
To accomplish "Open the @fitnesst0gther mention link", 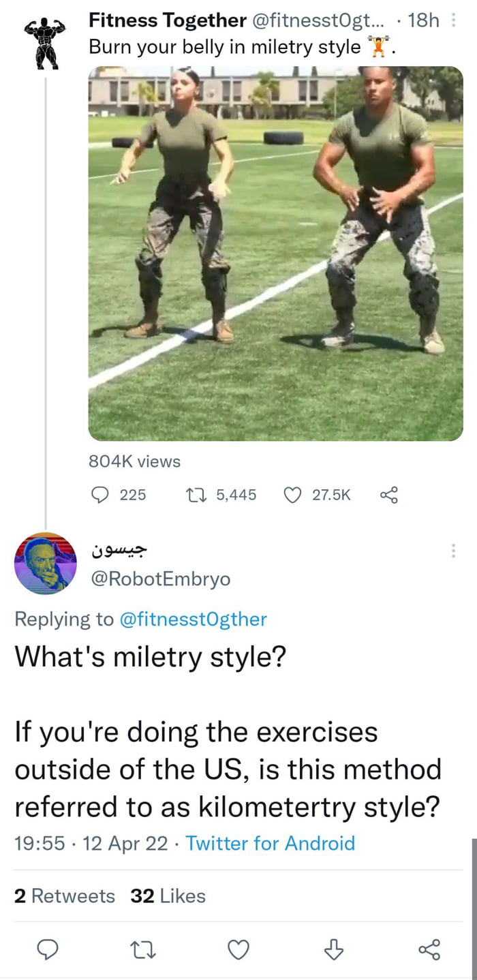I will (x=193, y=619).
